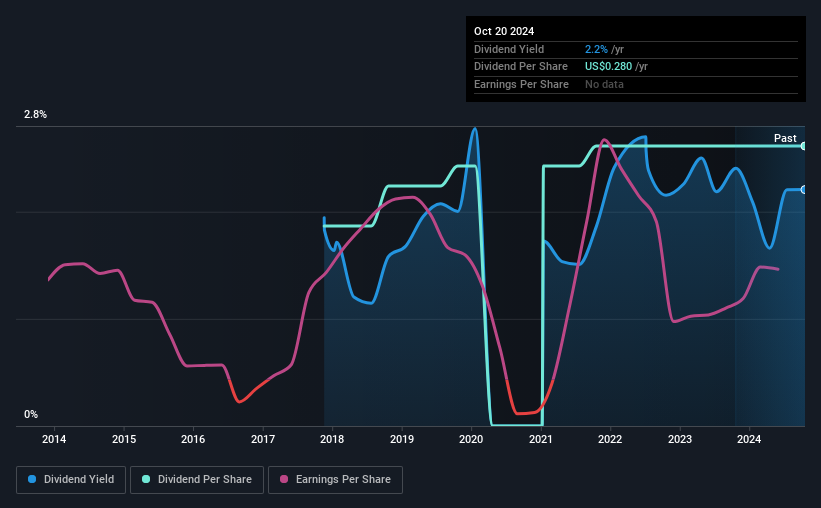Select the Dividend Yield end-point marker
Viewport: 821px width, 508px height.
tap(804, 190)
